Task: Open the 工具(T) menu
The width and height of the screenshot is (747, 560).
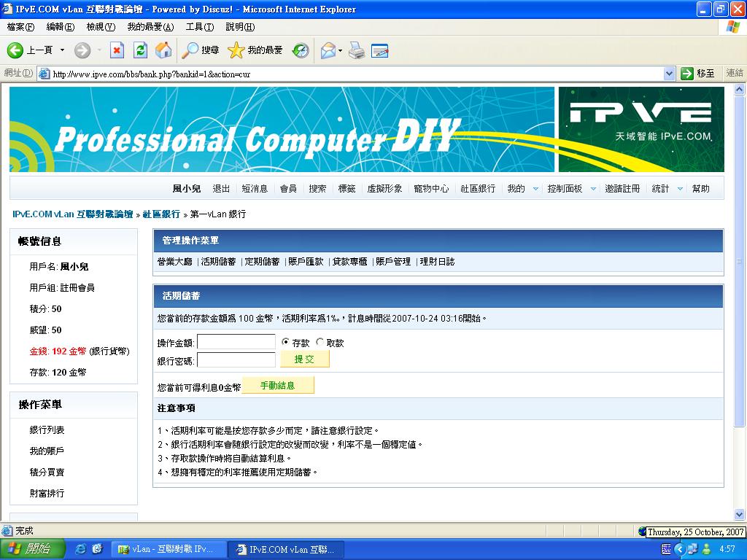Action: pyautogui.click(x=199, y=27)
